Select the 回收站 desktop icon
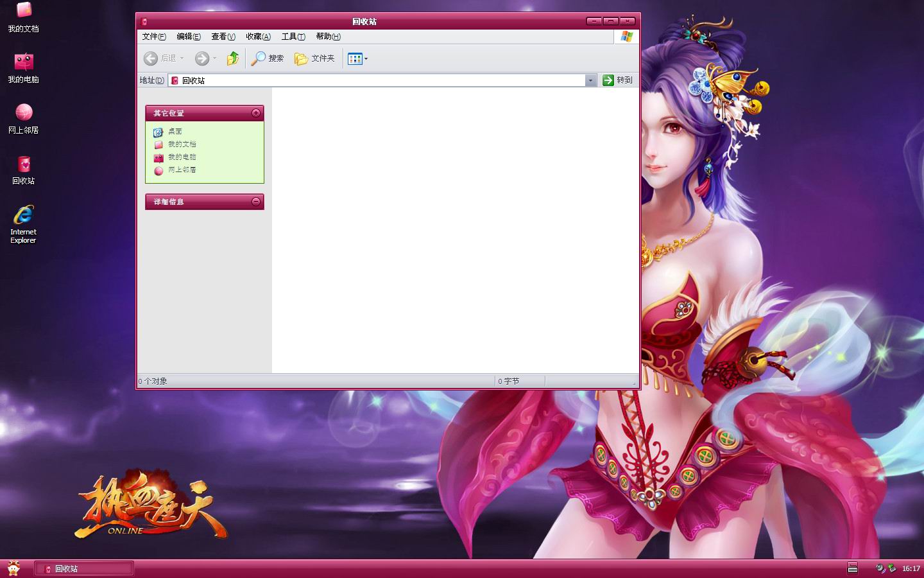This screenshot has width=924, height=578. pos(24,170)
